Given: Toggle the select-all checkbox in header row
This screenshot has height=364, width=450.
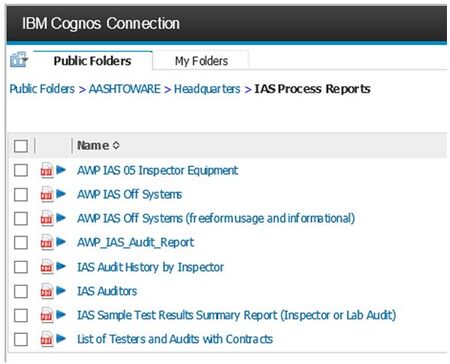Looking at the screenshot, I should pyautogui.click(x=21, y=146).
